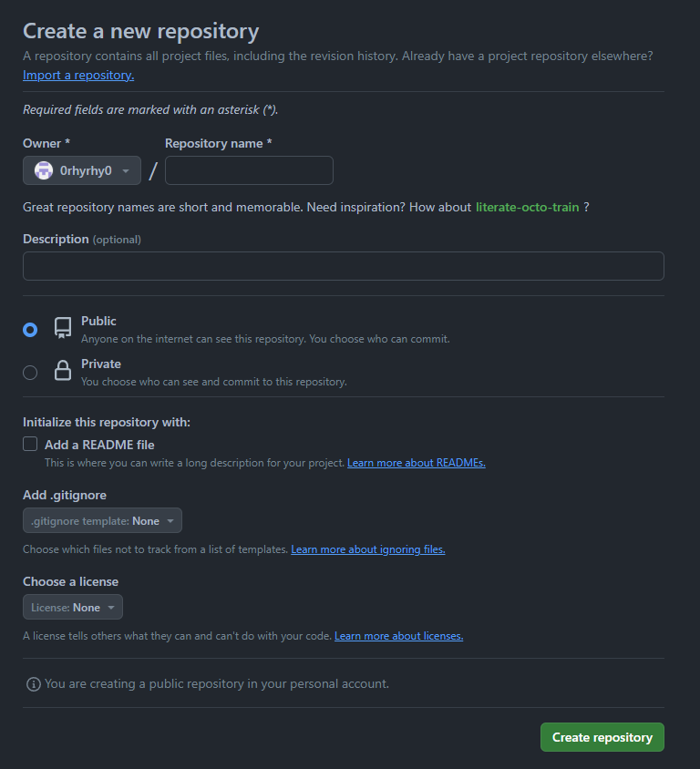Screen dimensions: 700x769
Task: Click the Private option label text
Action: (x=101, y=364)
